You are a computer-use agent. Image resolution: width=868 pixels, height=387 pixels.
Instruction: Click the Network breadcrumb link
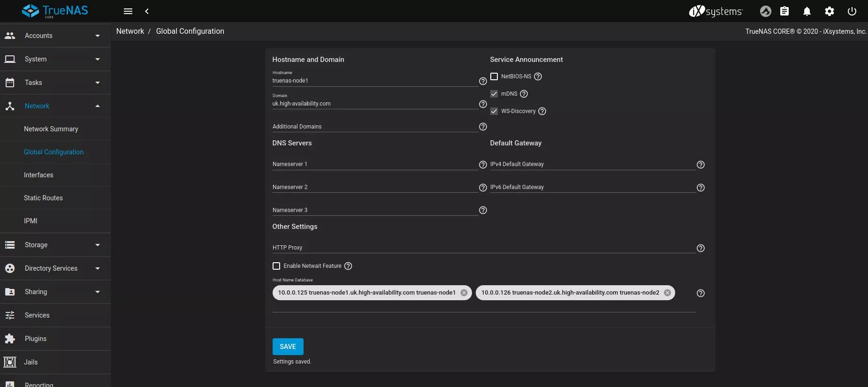pos(130,31)
